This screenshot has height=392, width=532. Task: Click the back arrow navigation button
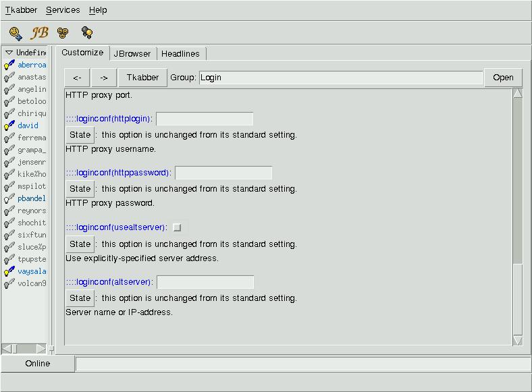click(77, 78)
